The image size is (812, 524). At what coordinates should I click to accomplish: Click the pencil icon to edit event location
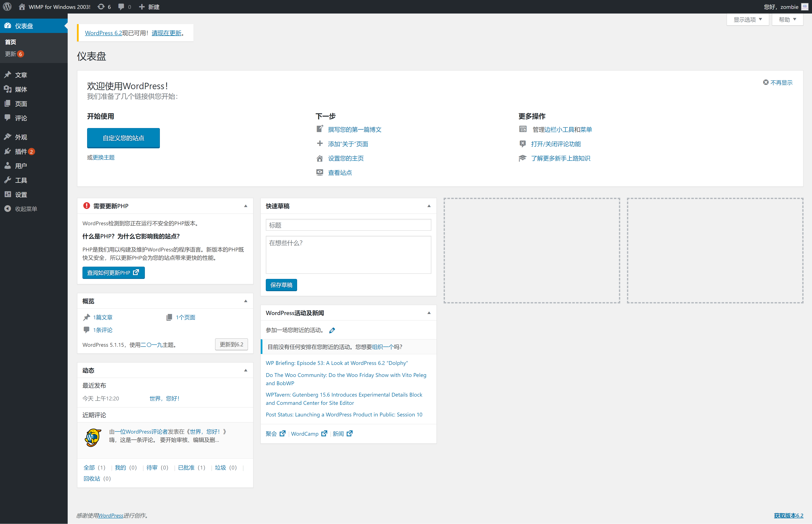pyautogui.click(x=332, y=330)
